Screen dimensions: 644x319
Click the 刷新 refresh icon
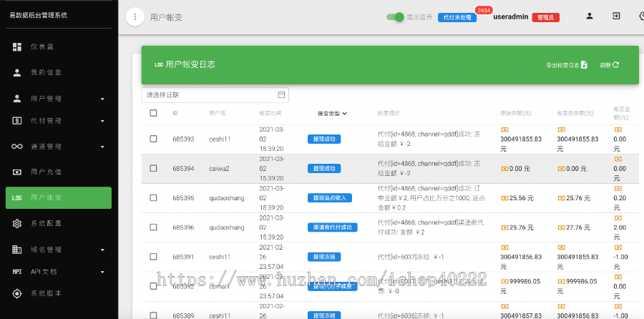[615, 65]
